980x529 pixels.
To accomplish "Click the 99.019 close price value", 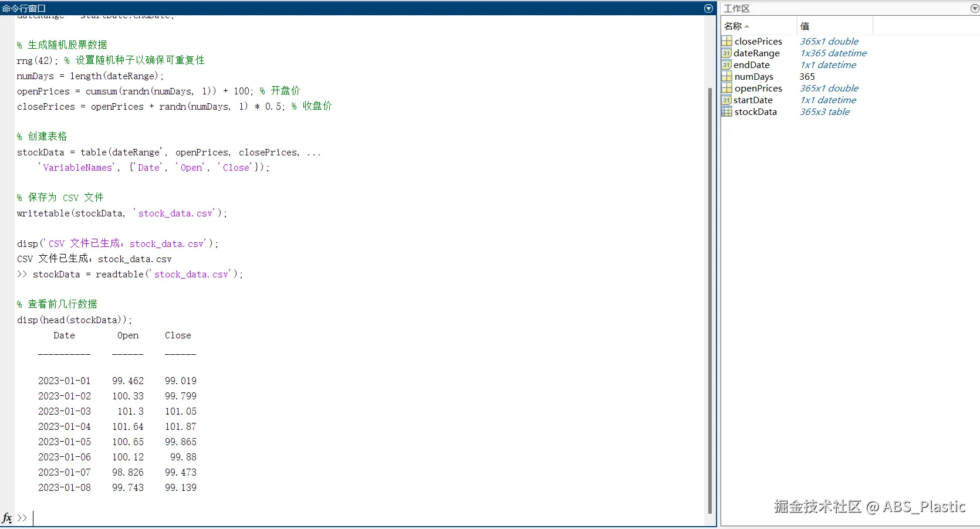I will point(181,381).
